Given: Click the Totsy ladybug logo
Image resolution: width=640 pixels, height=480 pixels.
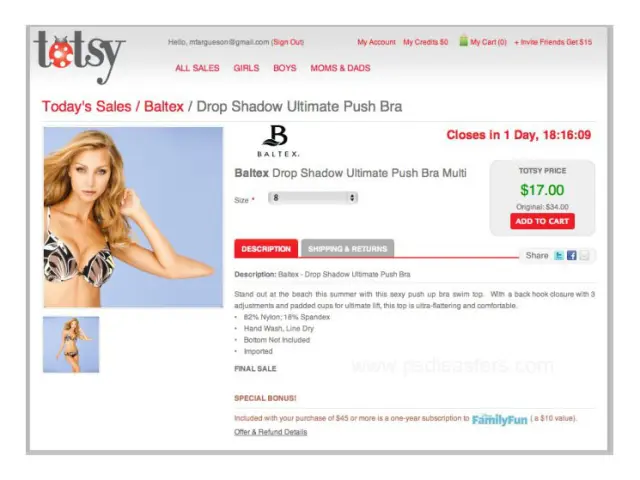Looking at the screenshot, I should tap(80, 56).
